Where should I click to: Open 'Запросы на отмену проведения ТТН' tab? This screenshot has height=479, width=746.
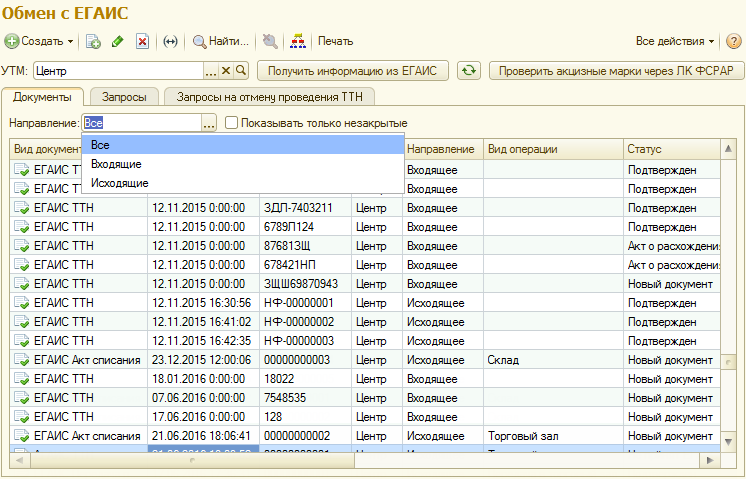pos(269,97)
